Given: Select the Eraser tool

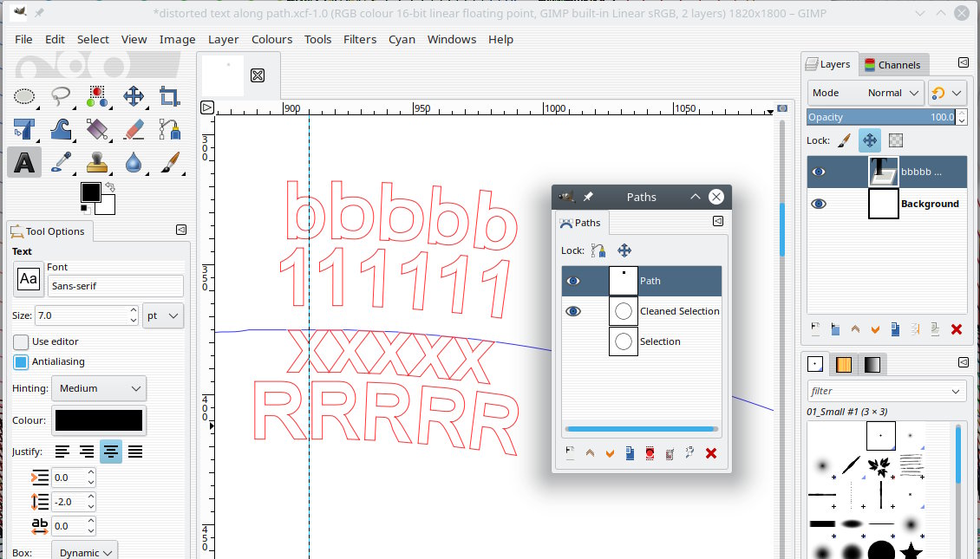Looking at the screenshot, I should click(134, 130).
